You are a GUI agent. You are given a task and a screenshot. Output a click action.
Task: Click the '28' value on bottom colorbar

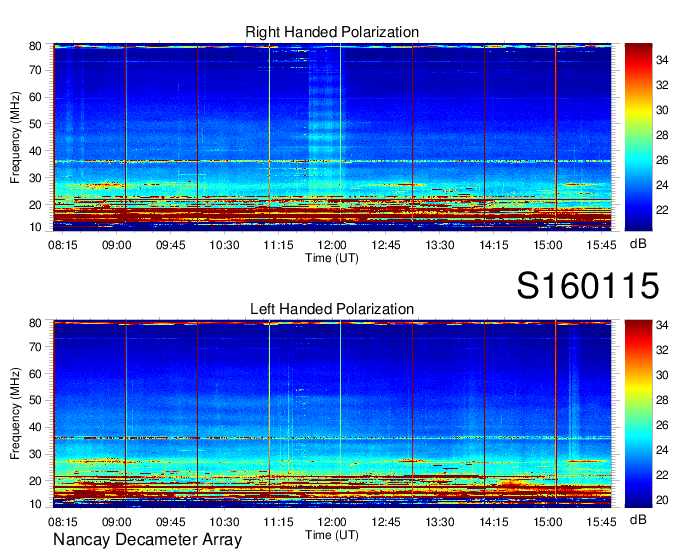tap(662, 400)
